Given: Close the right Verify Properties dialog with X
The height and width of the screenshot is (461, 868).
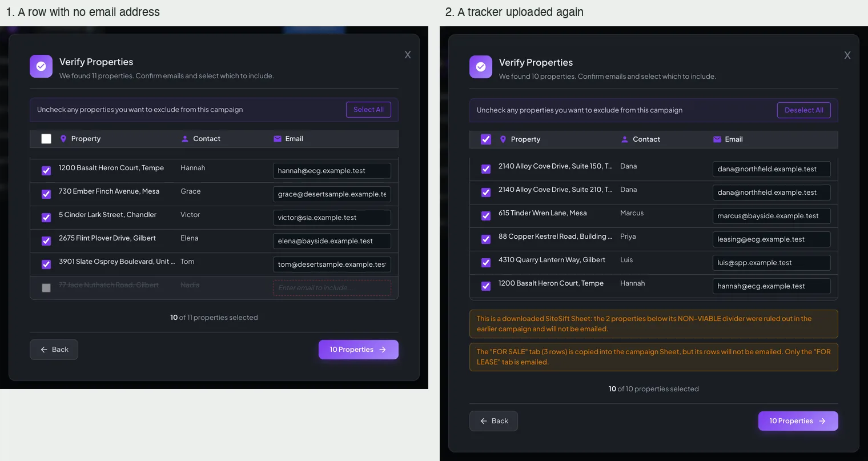Looking at the screenshot, I should [x=847, y=55].
